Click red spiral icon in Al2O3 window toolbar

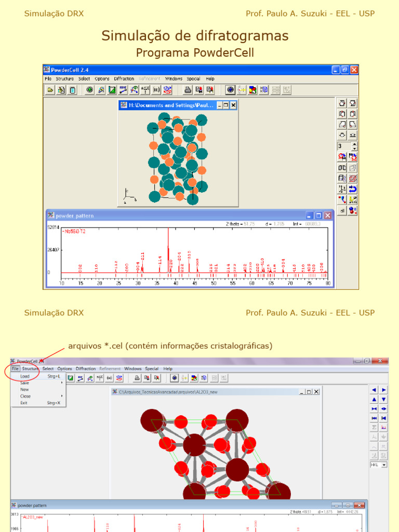(119, 378)
